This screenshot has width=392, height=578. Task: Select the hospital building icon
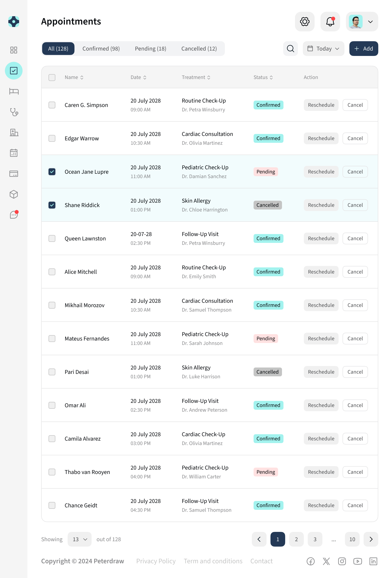pyautogui.click(x=14, y=132)
